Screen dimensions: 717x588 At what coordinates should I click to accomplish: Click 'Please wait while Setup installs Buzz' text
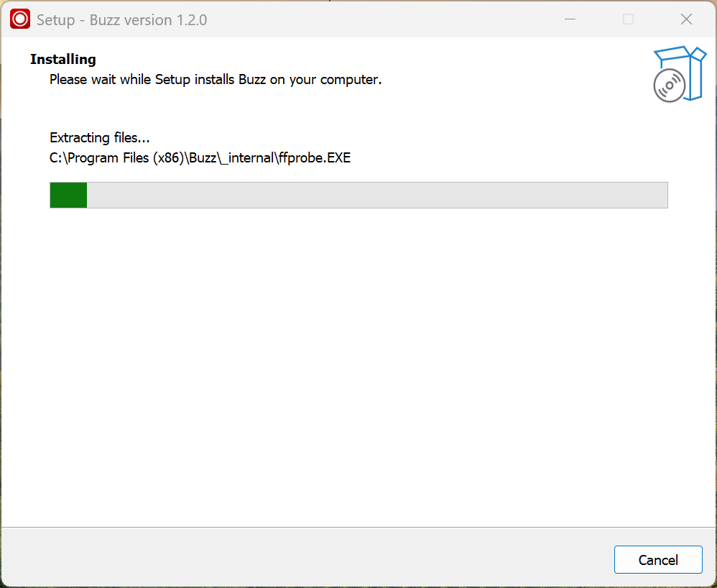coord(216,80)
